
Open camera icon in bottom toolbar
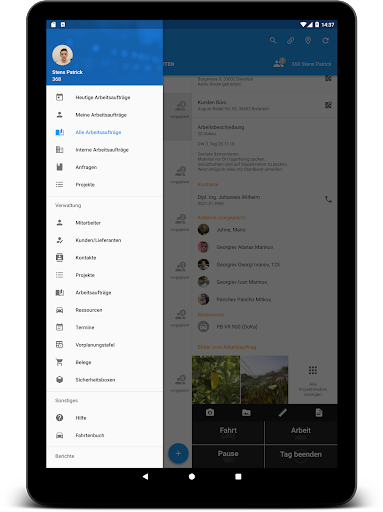210,413
